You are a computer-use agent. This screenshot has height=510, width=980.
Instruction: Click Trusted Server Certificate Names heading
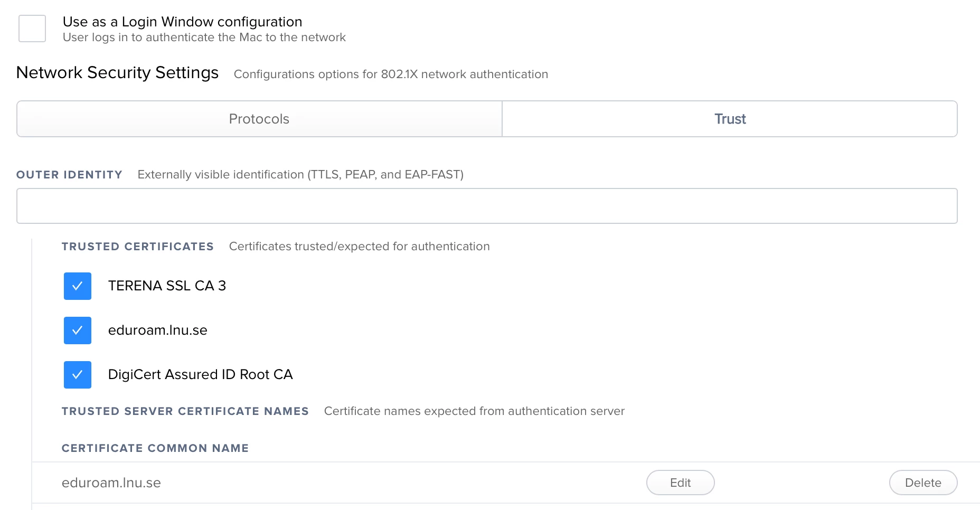point(185,411)
